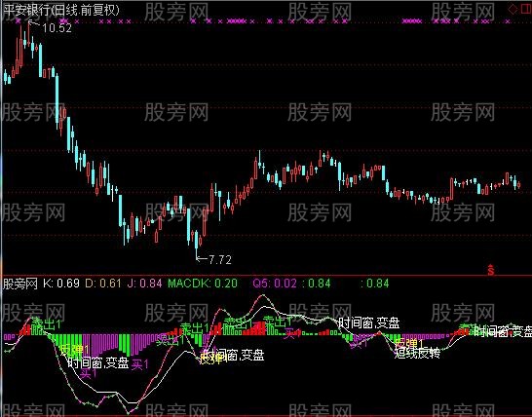Viewport: 532px width, 417px height.
Task: Select the chart title 平安银行(日线.前复权)
Action: [61, 10]
